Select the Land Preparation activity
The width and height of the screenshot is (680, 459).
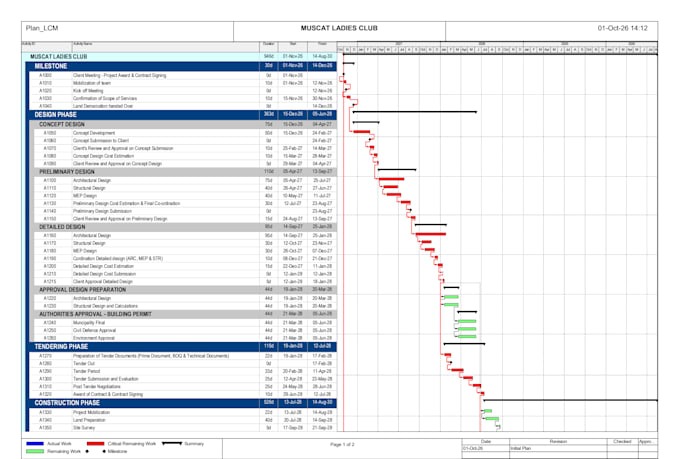tap(183, 420)
